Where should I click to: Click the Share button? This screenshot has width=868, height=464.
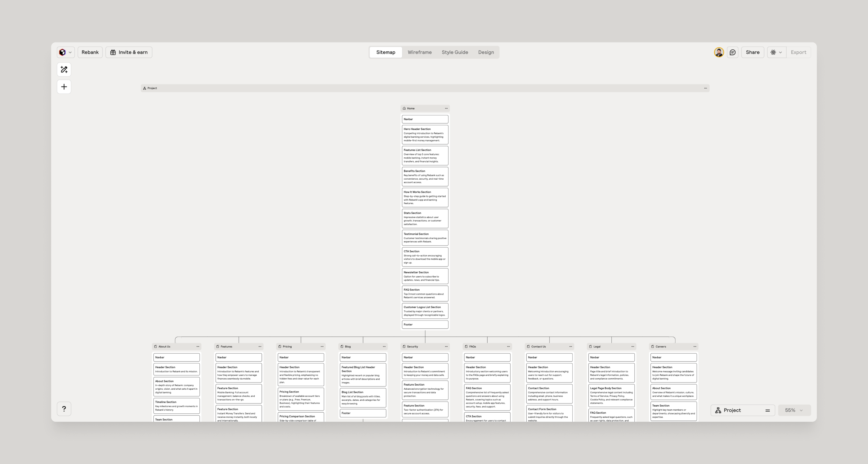[752, 52]
